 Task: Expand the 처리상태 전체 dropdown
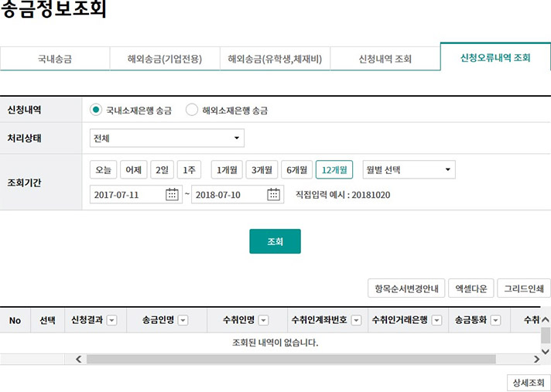point(166,138)
